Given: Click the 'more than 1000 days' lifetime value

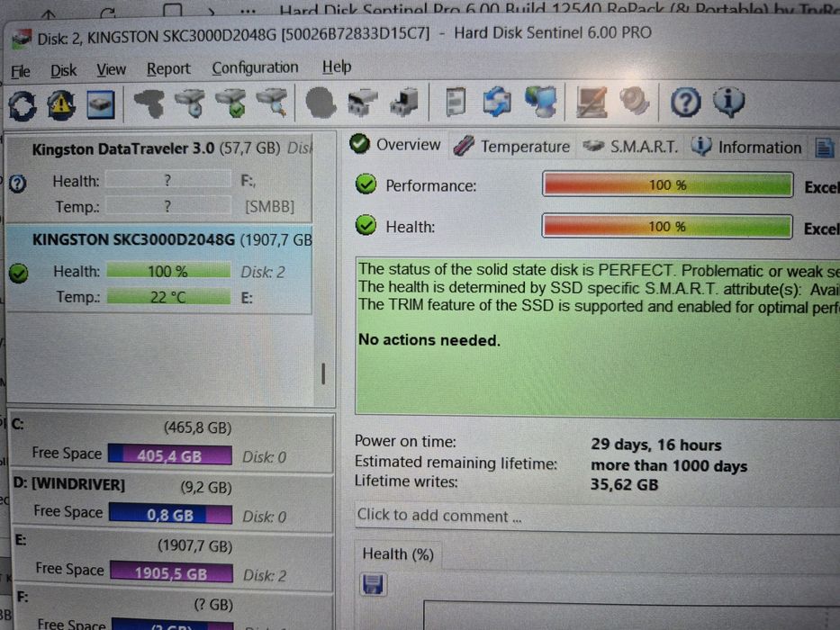Looking at the screenshot, I should [669, 465].
